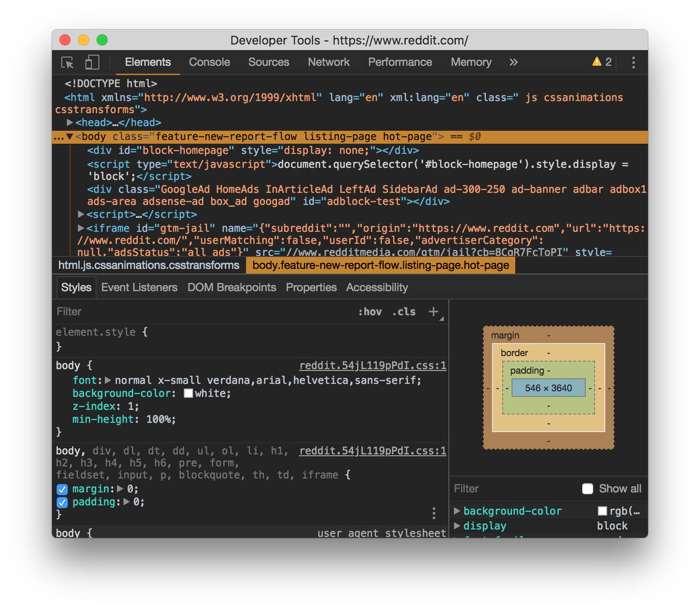Select the Styles pane tab
The image size is (700, 612).
(x=76, y=287)
